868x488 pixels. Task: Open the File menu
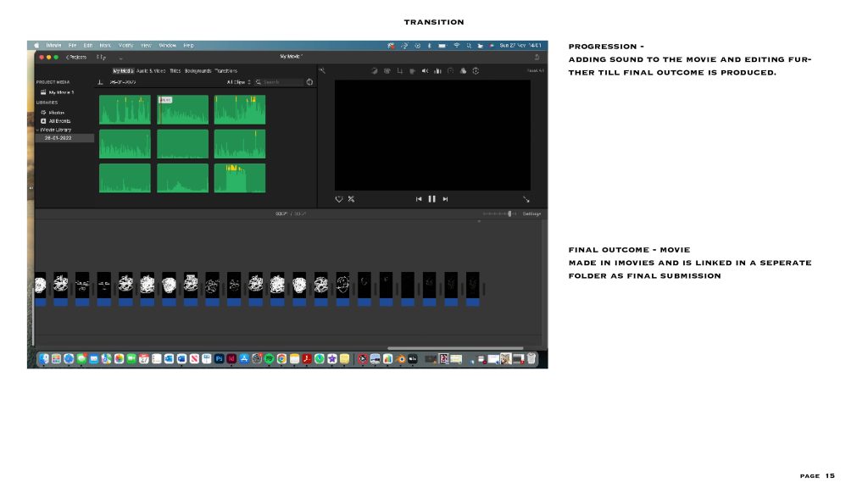click(73, 46)
